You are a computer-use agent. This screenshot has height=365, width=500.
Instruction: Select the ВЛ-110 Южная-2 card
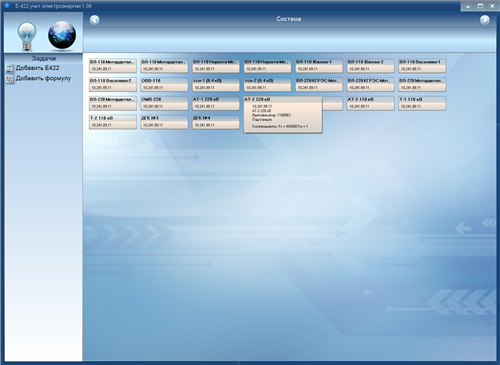click(x=370, y=66)
